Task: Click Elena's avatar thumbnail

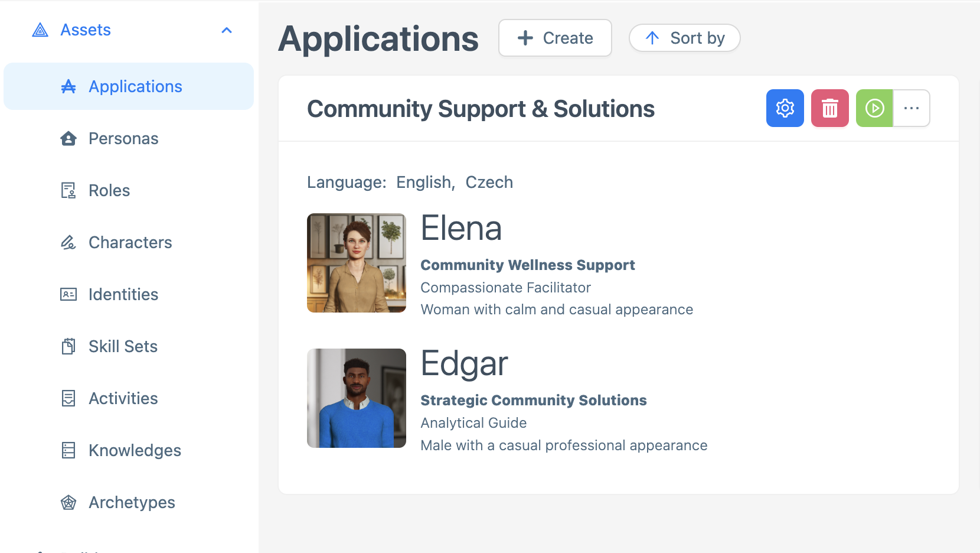Action: tap(356, 263)
